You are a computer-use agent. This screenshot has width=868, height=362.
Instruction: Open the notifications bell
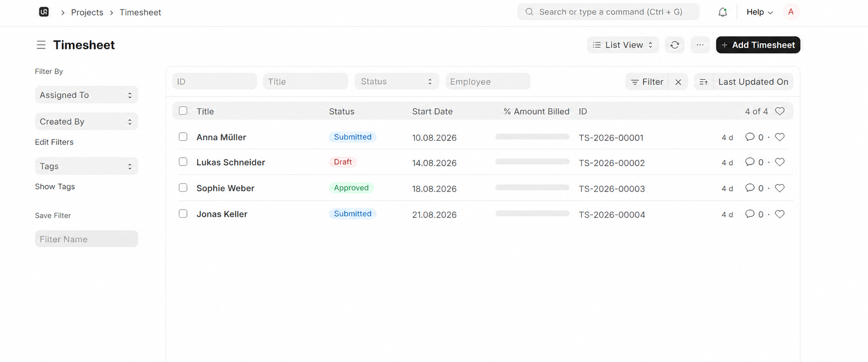(x=722, y=12)
